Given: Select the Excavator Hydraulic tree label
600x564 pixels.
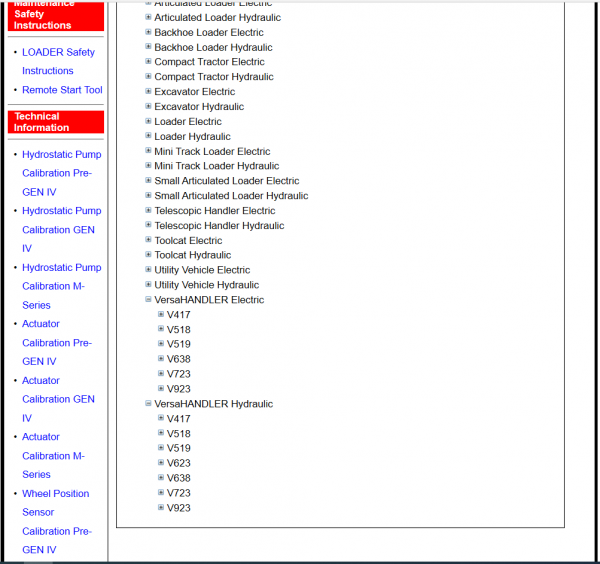Looking at the screenshot, I should (x=199, y=106).
